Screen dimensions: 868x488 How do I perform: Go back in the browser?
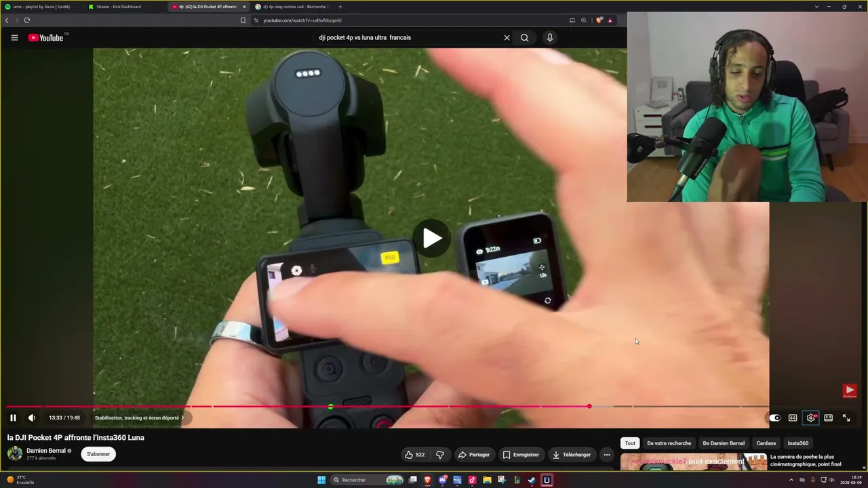(x=7, y=20)
